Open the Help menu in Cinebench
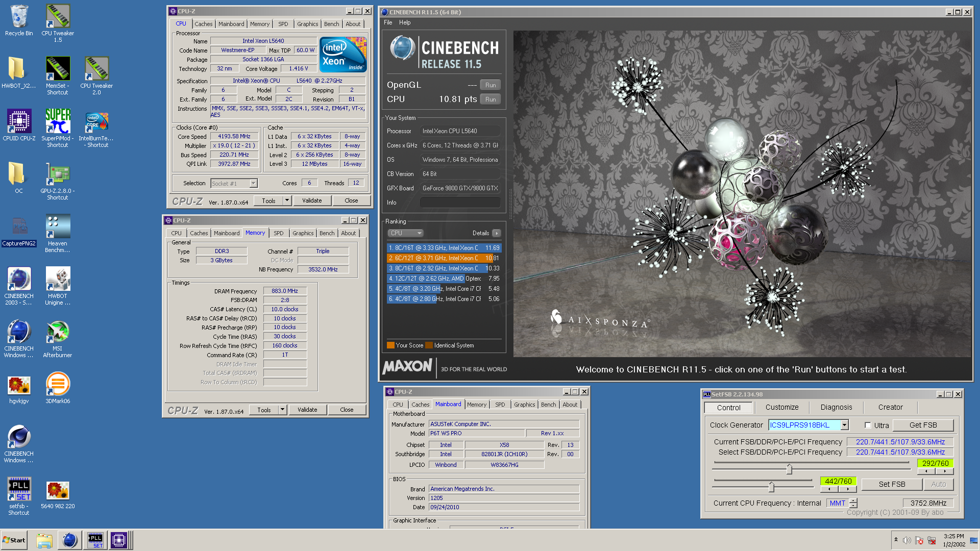The width and height of the screenshot is (980, 551). pos(405,22)
